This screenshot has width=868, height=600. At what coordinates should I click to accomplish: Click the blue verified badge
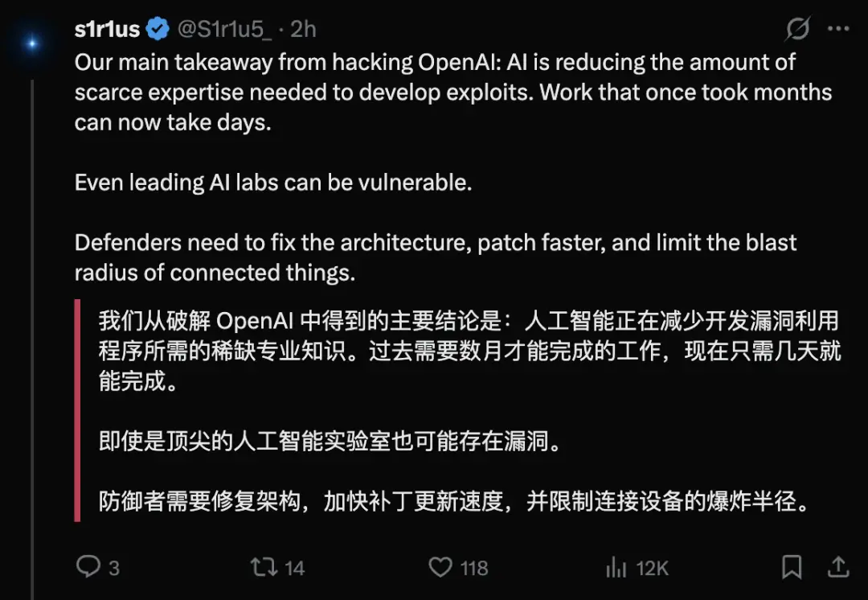158,29
